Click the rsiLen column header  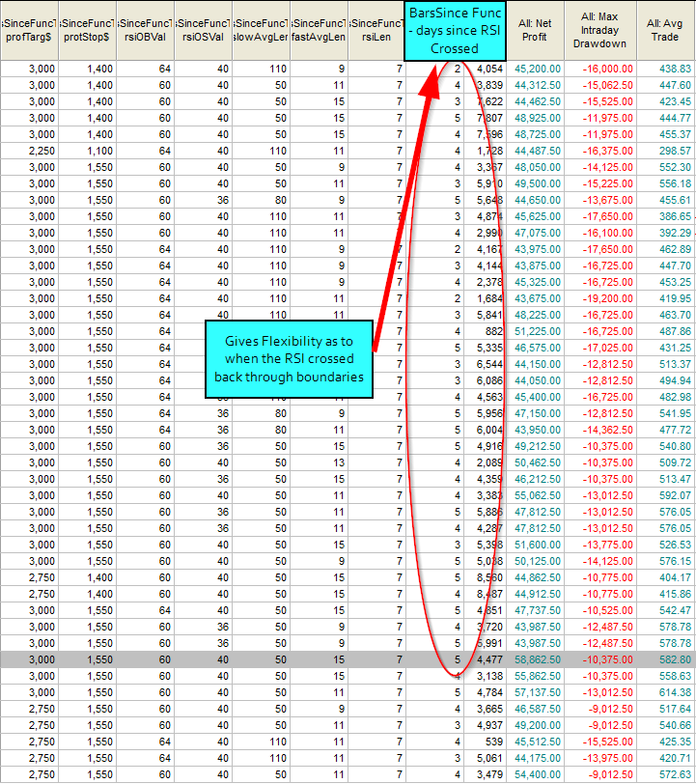pos(376,30)
